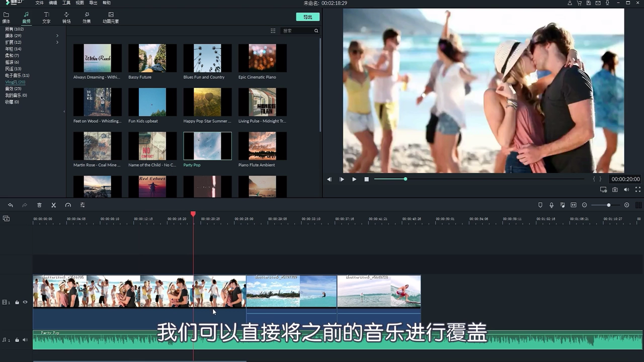Image resolution: width=644 pixels, height=362 pixels.
Task: Open the speed adjustment gauge tool
Action: (x=68, y=205)
